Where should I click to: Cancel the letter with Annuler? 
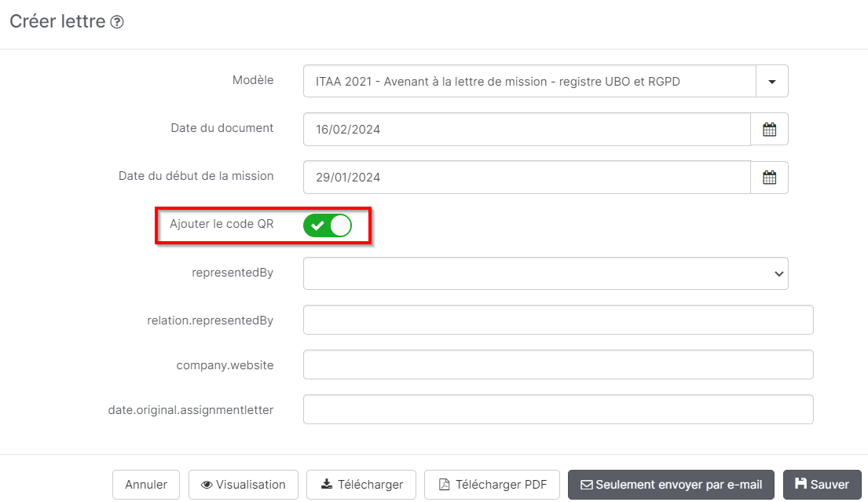pos(145,485)
